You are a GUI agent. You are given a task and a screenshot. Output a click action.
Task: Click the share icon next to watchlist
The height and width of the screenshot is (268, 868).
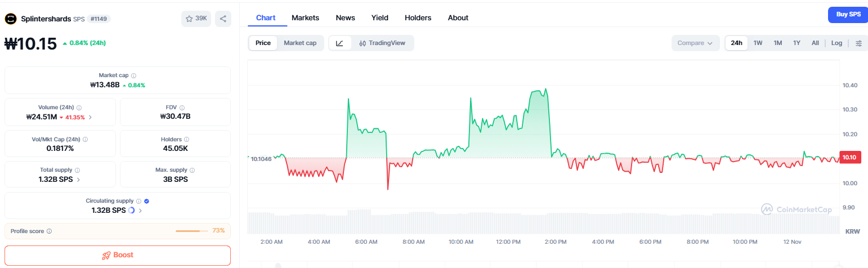tap(223, 19)
